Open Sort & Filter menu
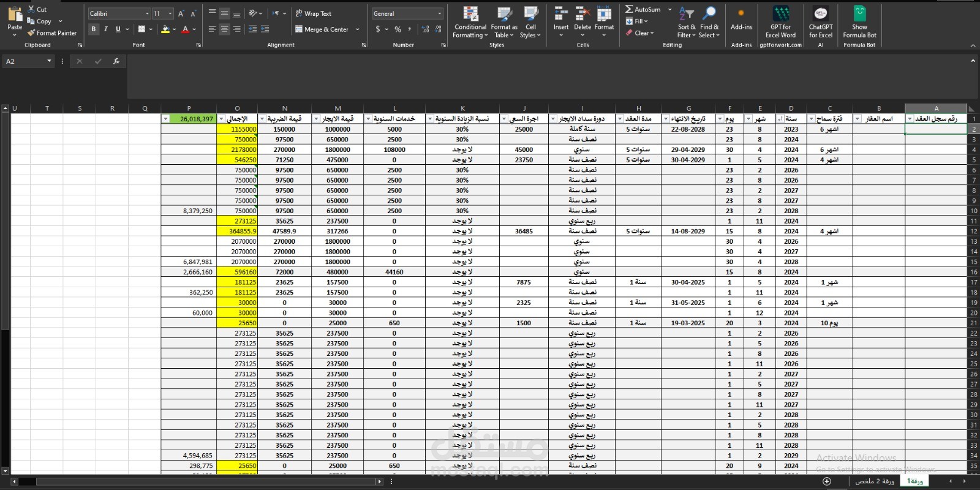980x490 pixels. point(687,22)
